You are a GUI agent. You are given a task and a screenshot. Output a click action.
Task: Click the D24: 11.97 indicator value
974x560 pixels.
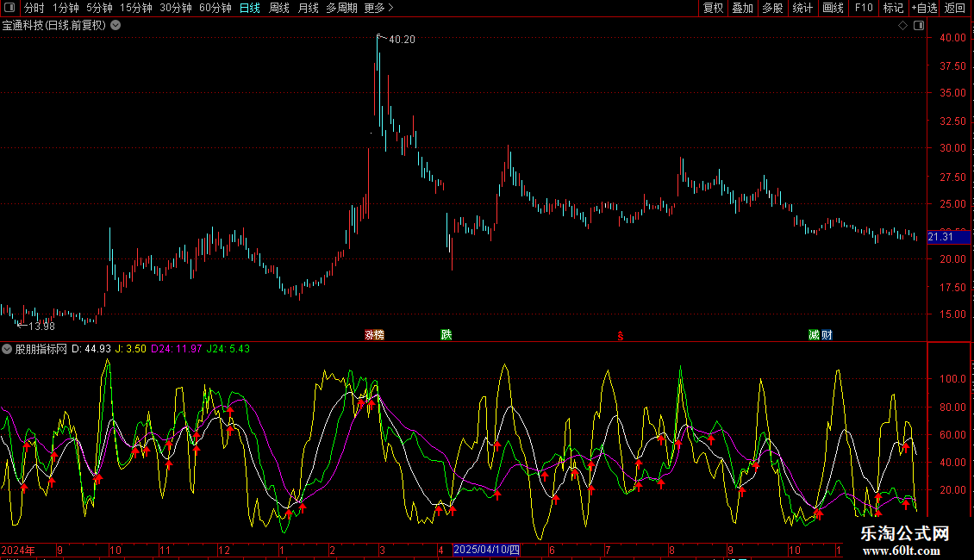[x=177, y=349]
